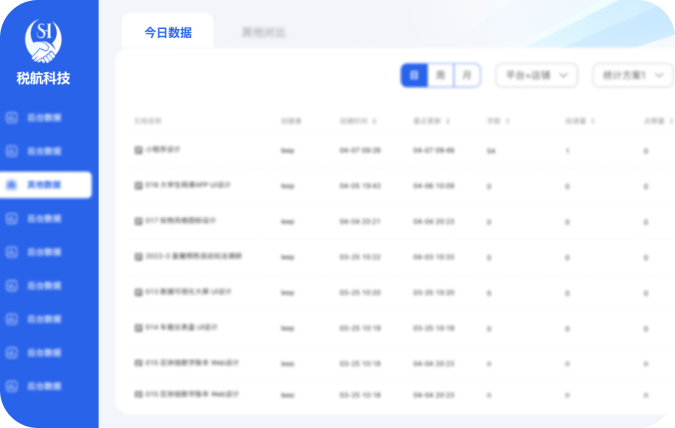This screenshot has width=675, height=428.
Task: Sort by the 最近更新 column arrow
Action: point(448,121)
